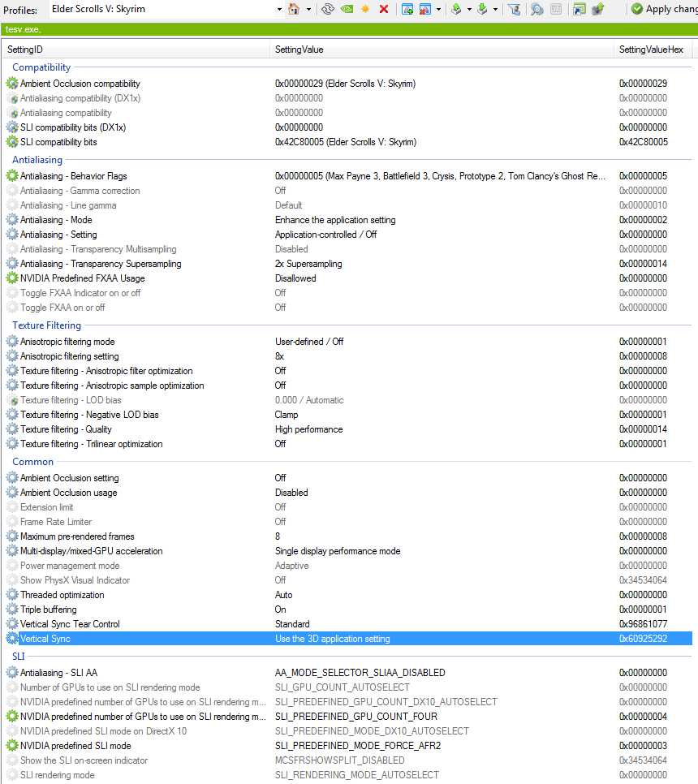Screen dimensions: 698x784
Task: Click the window shortcut icon in toolbar
Action: (579, 9)
